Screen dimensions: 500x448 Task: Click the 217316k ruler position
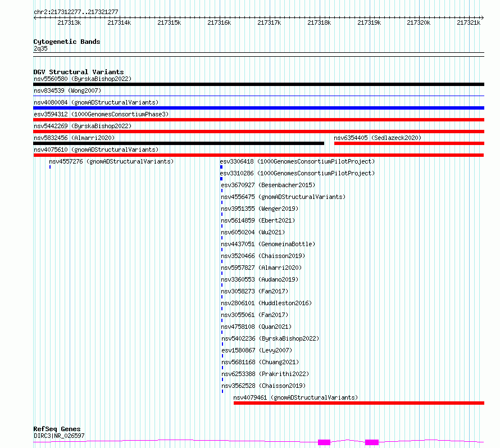click(219, 22)
